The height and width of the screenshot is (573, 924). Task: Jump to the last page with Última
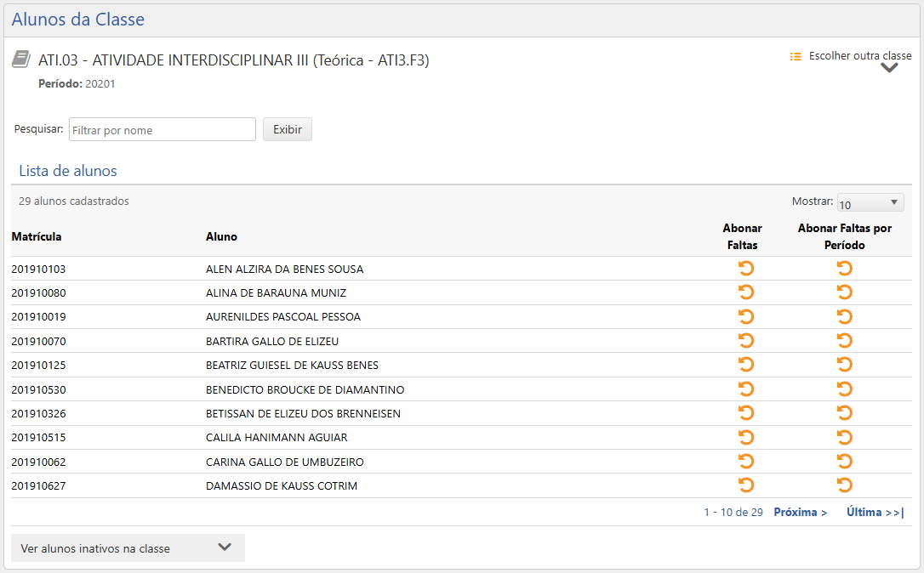click(875, 512)
